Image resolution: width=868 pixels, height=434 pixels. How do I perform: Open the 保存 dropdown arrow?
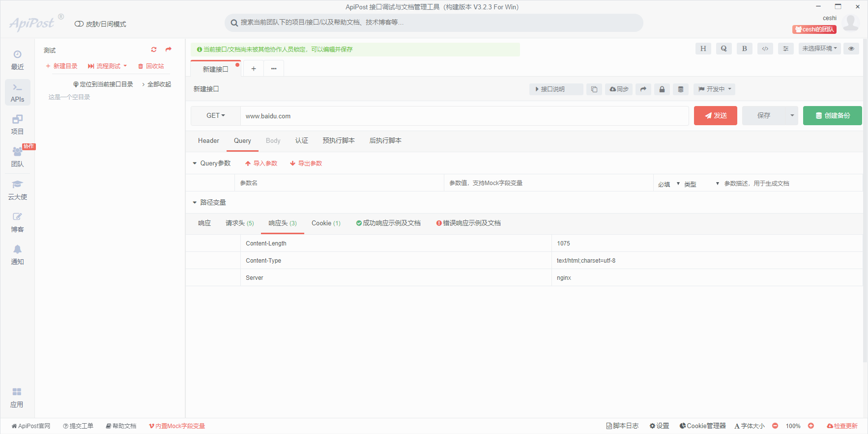coord(792,116)
